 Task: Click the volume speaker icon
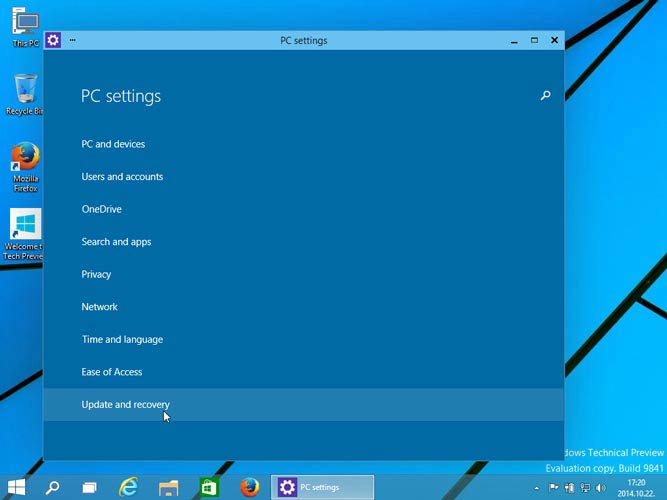click(x=601, y=488)
